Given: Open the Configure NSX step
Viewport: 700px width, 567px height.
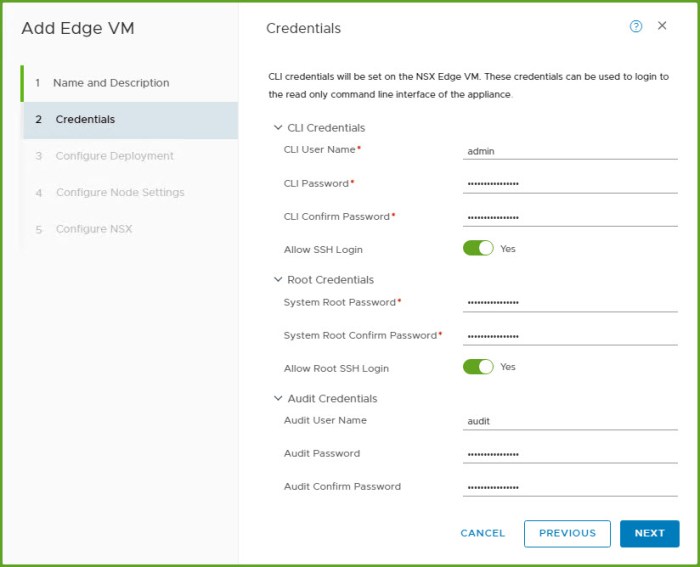Looking at the screenshot, I should coord(93,230).
